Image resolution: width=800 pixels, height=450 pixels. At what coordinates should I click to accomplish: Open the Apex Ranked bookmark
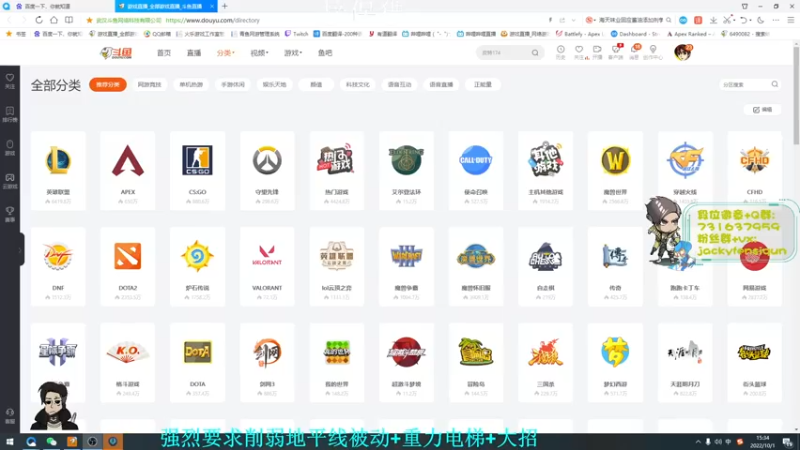(690, 34)
